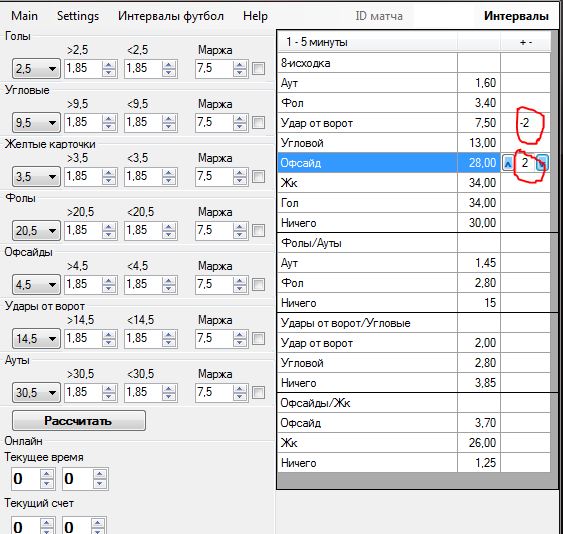This screenshot has height=534, width=563.
Task: Open the Офсайды total dropdown 4,5
Action: (36, 284)
